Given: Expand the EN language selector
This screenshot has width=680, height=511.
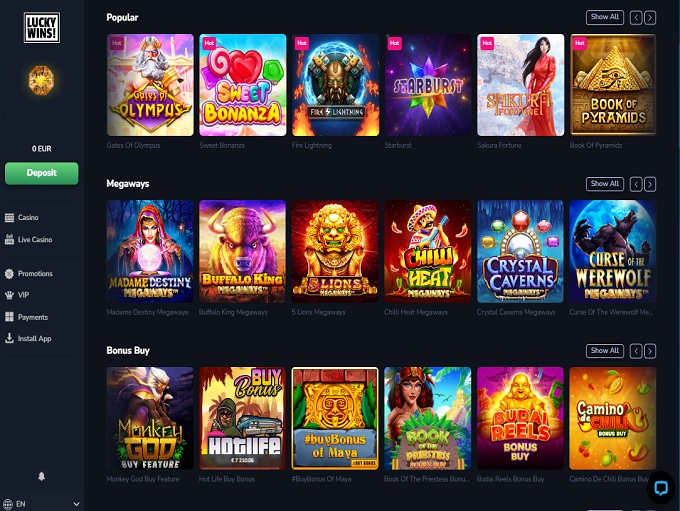Looking at the screenshot, I should click(x=42, y=504).
